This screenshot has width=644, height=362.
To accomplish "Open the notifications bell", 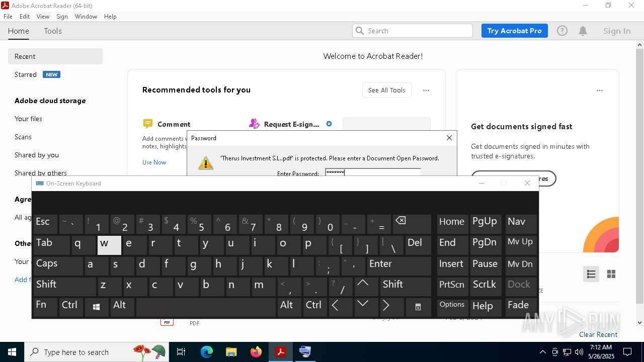I will pyautogui.click(x=583, y=31).
